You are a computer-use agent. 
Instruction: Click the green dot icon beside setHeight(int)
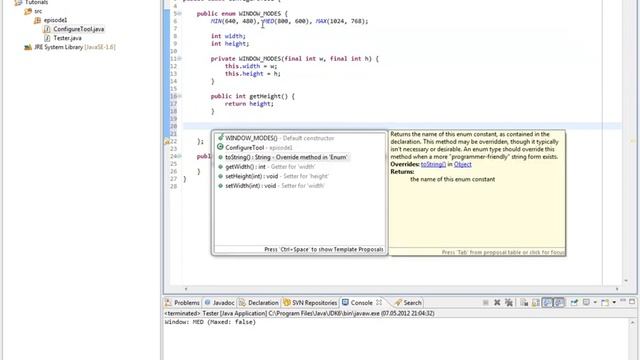point(220,176)
